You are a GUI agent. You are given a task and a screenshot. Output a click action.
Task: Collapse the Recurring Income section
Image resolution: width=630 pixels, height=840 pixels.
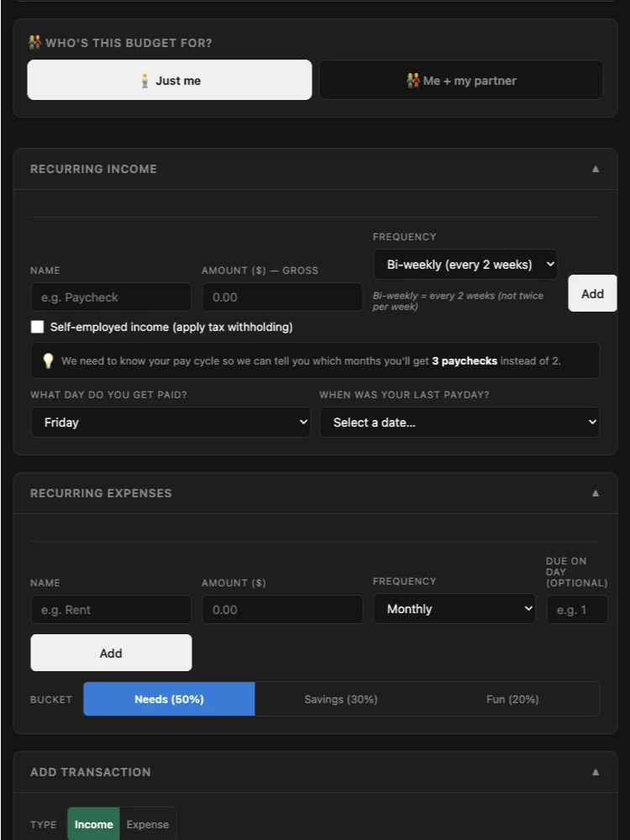tap(596, 169)
